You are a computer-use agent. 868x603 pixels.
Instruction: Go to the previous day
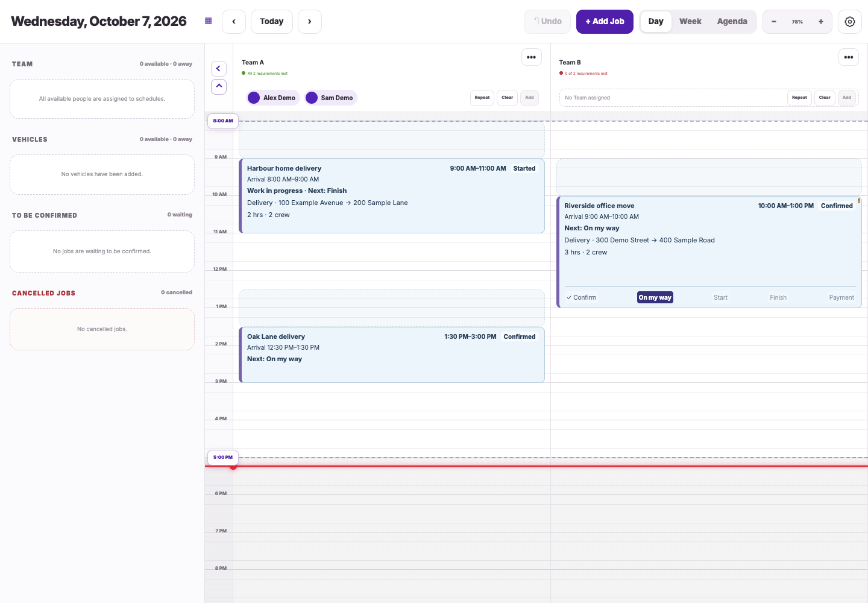(234, 22)
